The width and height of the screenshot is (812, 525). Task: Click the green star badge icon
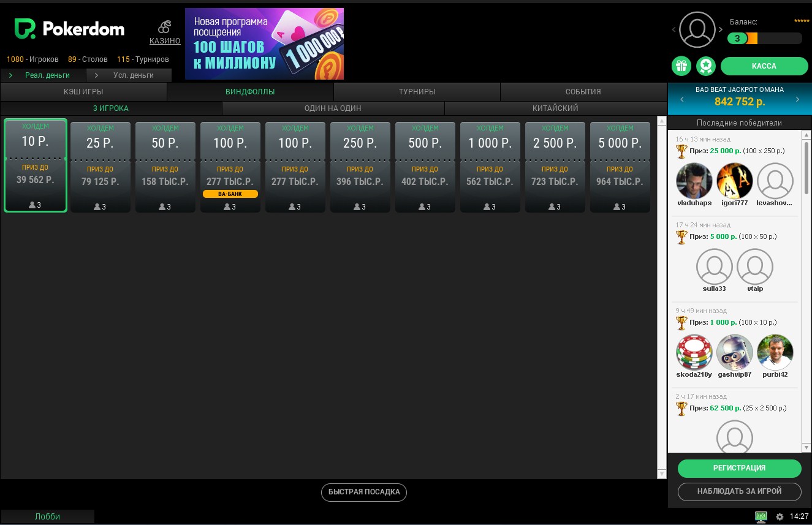point(706,66)
